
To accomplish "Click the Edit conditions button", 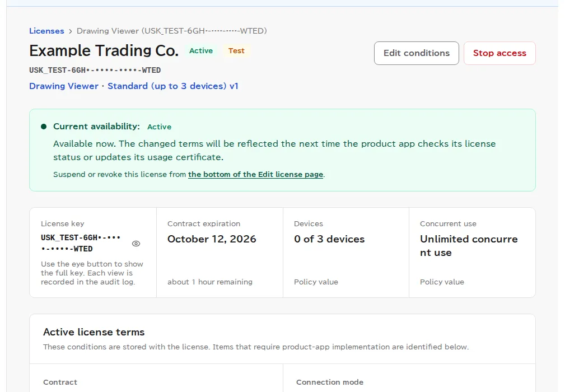I will tap(416, 53).
